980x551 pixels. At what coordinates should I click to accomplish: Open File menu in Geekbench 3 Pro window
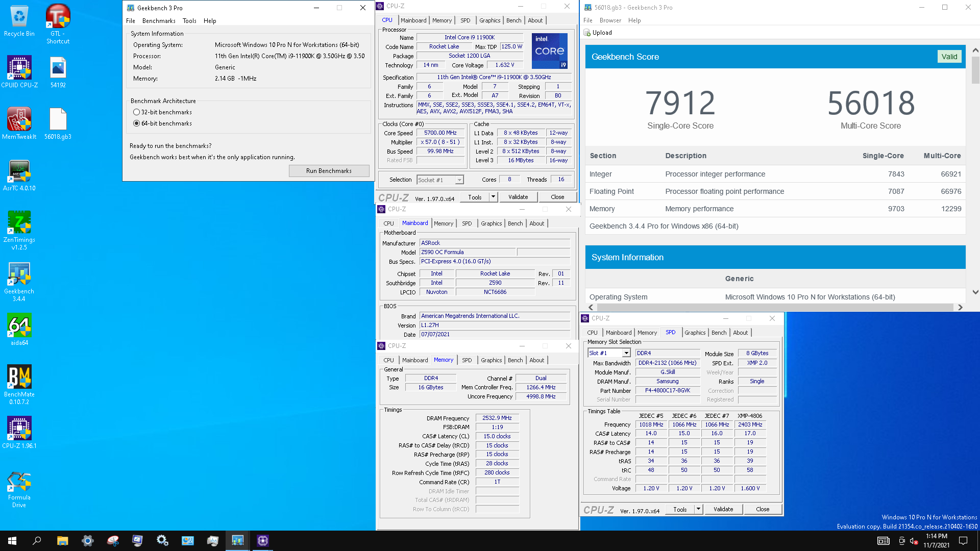(131, 21)
